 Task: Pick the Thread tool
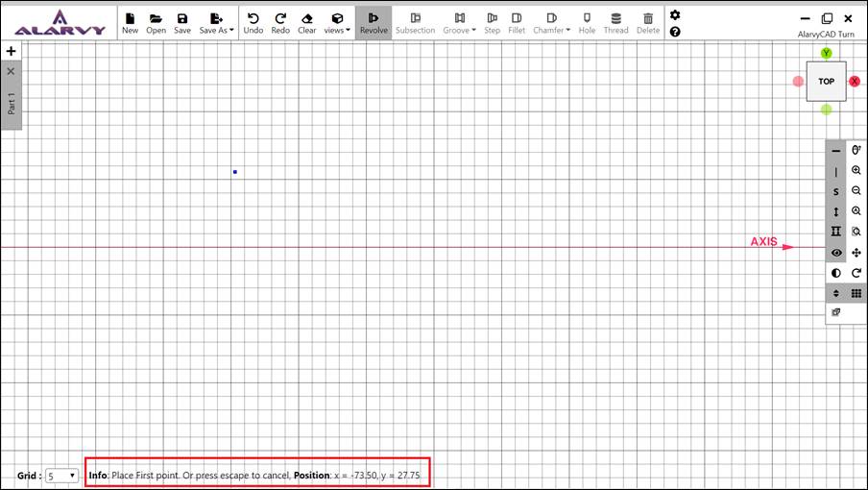615,23
